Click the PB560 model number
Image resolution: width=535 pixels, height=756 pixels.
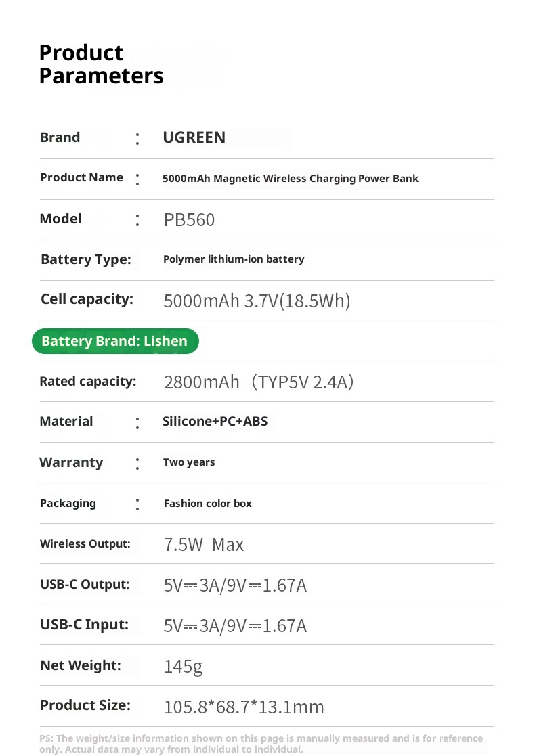pos(189,220)
